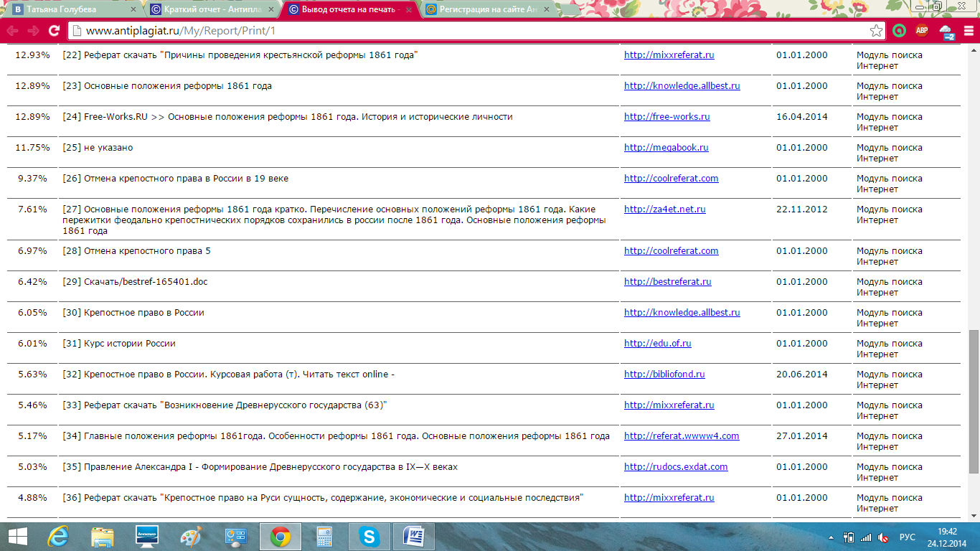Open mixxreferat.ru link in row [22]
The width and height of the screenshot is (980, 551).
tap(669, 55)
